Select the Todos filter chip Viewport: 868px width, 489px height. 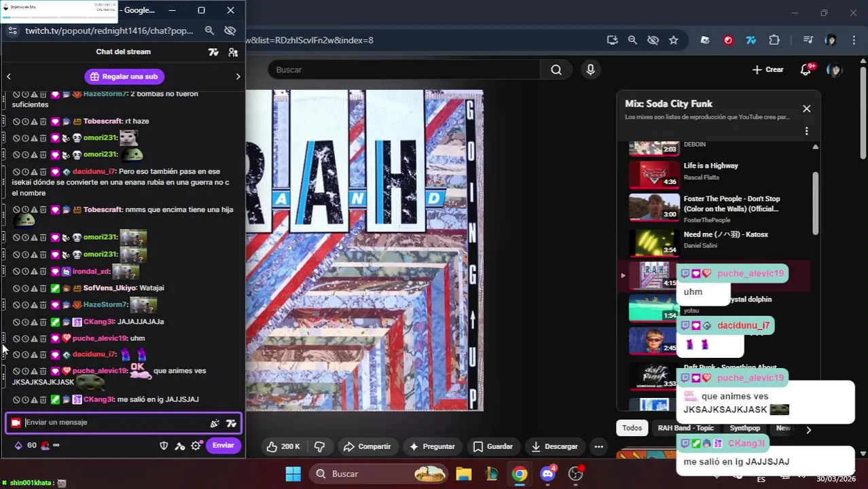632,429
